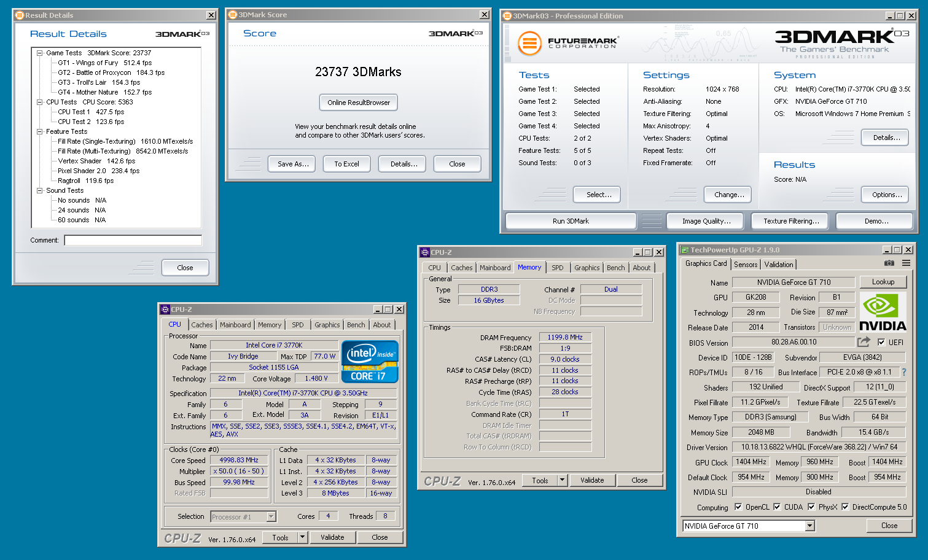Collapse the CPU Tests tree node
This screenshot has height=560, width=928.
39,102
